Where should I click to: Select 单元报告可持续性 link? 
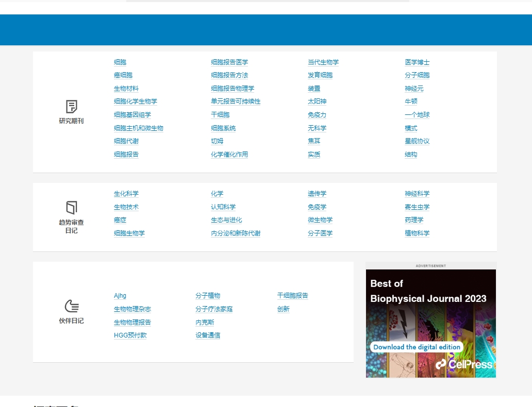236,101
